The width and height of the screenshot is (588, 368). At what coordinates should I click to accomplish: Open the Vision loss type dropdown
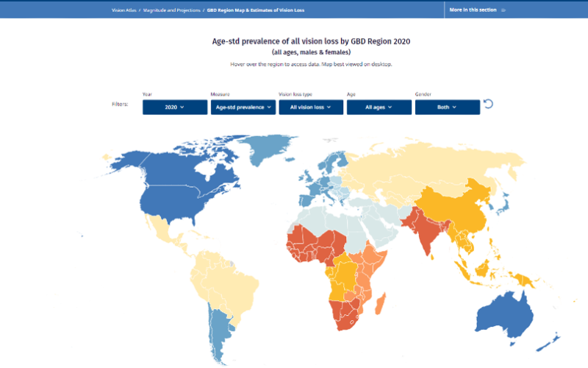click(x=311, y=107)
